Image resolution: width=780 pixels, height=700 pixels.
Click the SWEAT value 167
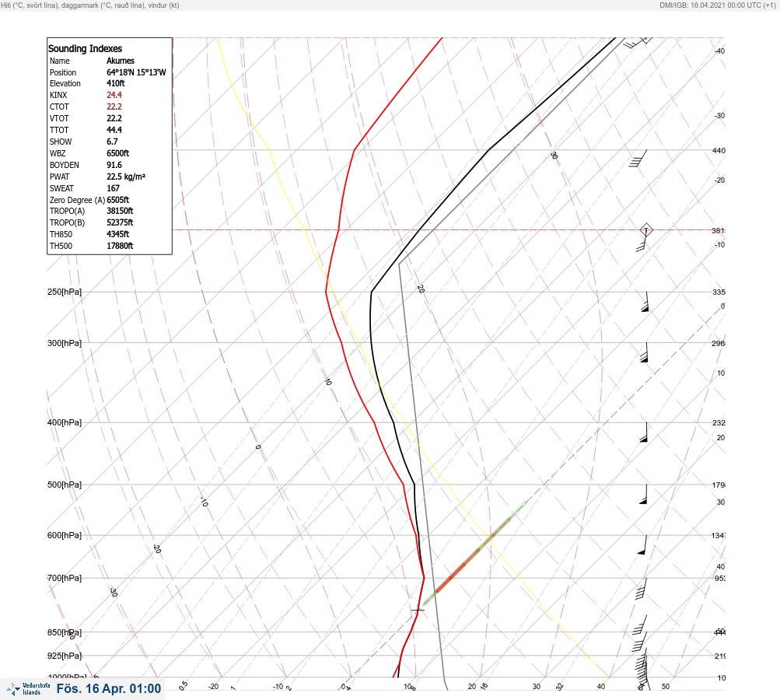[x=113, y=188]
